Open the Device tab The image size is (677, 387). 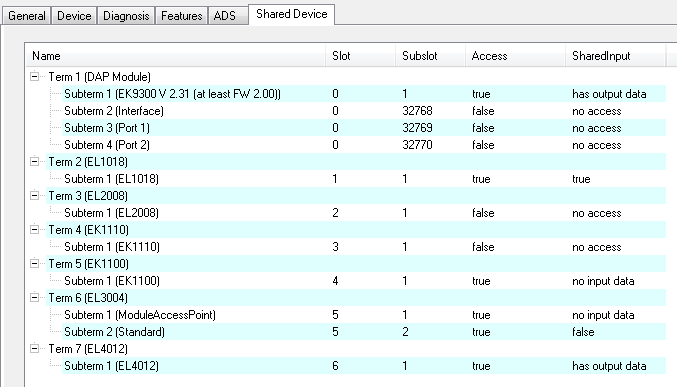[74, 16]
